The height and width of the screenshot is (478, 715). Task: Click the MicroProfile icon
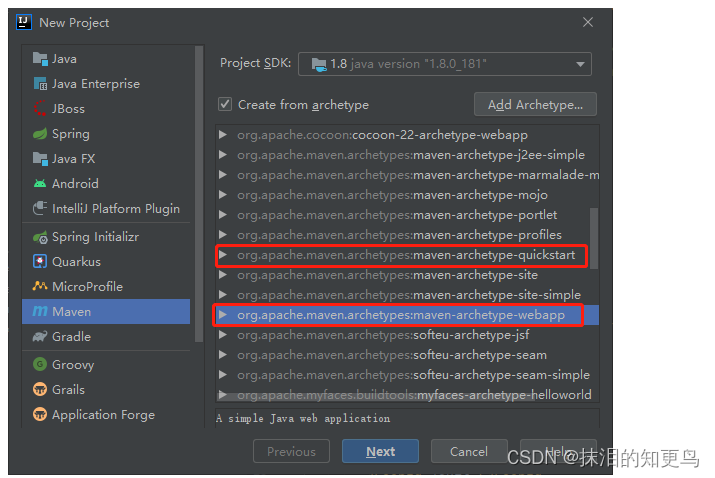(x=40, y=286)
